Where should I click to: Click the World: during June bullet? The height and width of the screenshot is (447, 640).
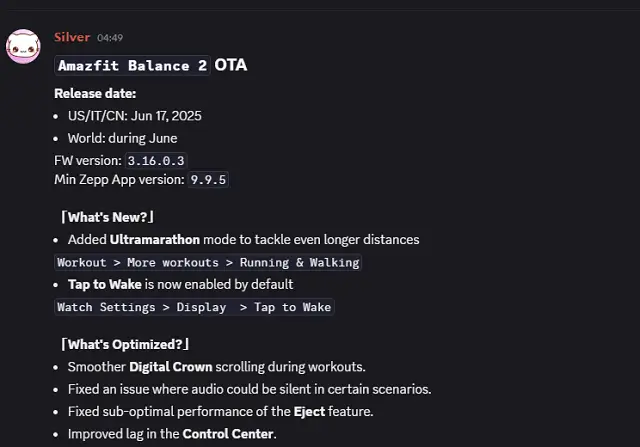pyautogui.click(x=124, y=138)
